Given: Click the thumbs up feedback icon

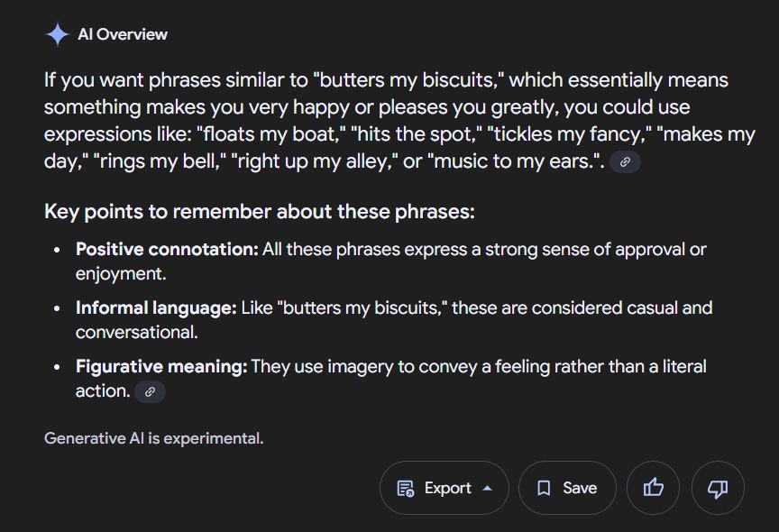Looking at the screenshot, I should (x=653, y=488).
